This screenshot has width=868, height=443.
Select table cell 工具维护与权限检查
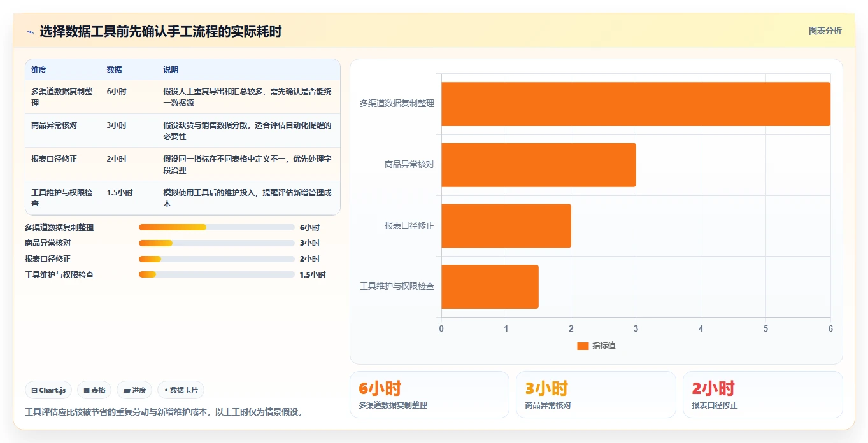(x=63, y=198)
